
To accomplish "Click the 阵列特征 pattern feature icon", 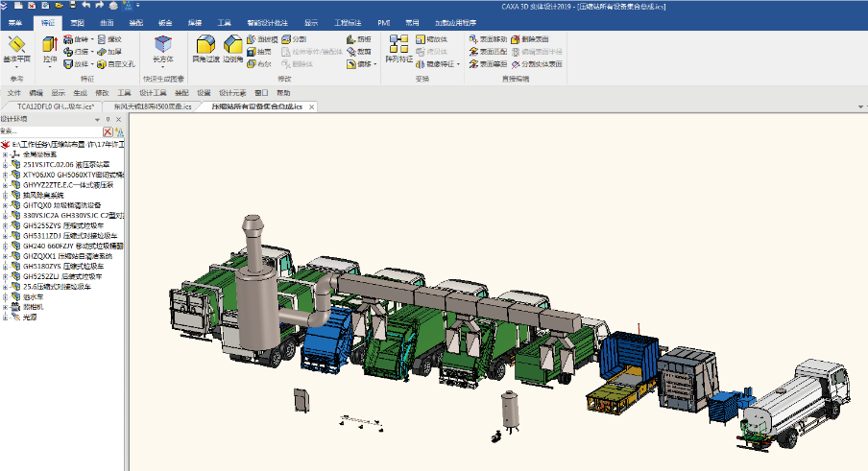I will coord(398,45).
